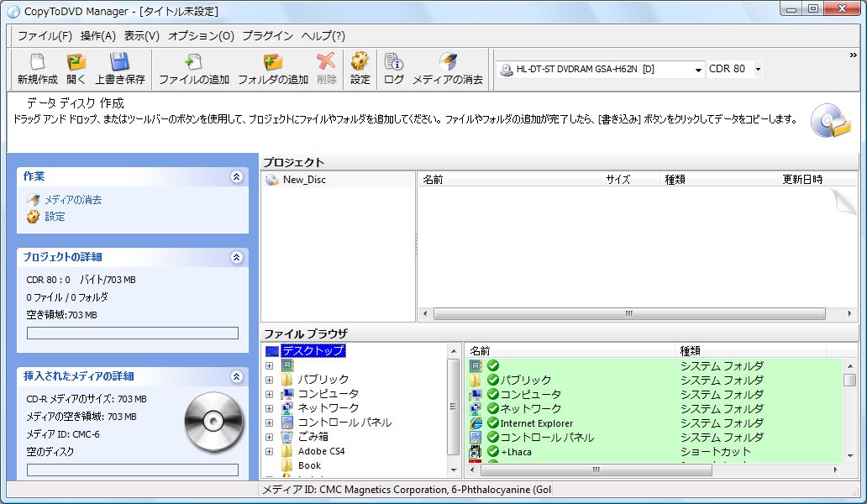Open the ヘルプ(?) menu
867x504 pixels.
coord(323,36)
